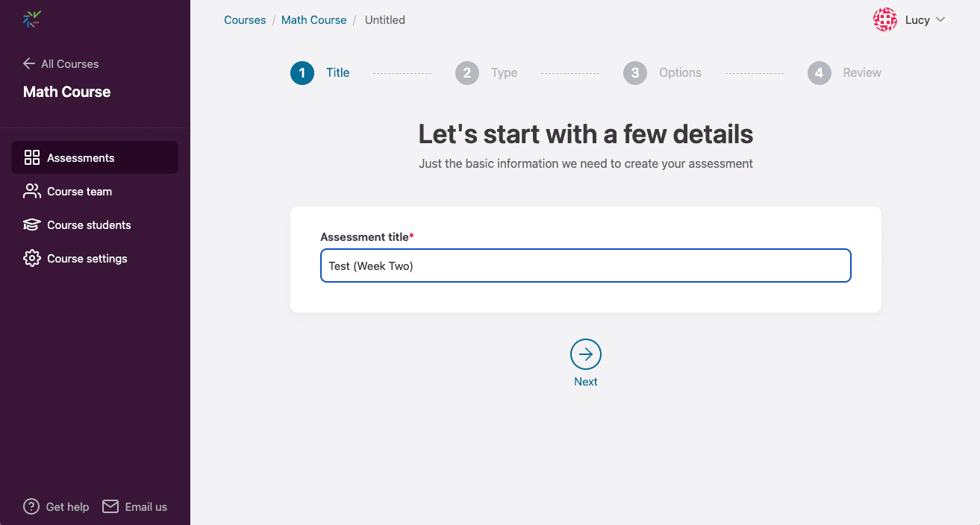Open Course settings using the gear icon
Screen dimensions: 980x525
tap(31, 258)
